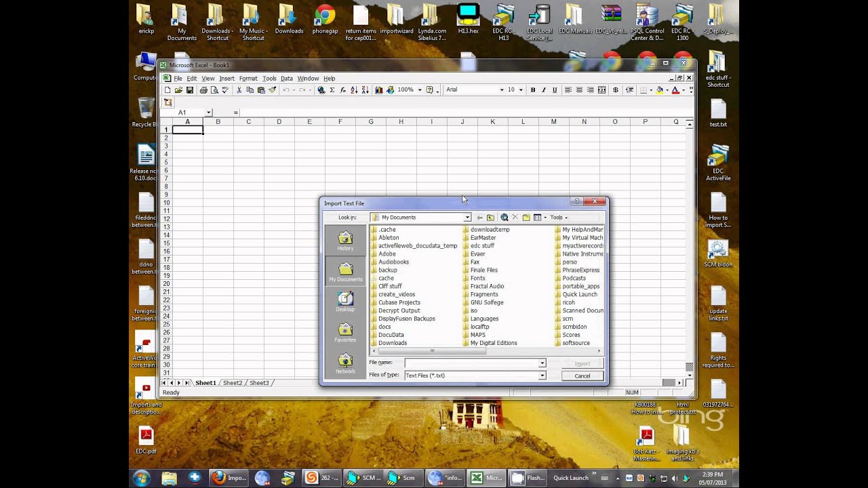Image resolution: width=868 pixels, height=488 pixels.
Task: Open the File menu in Excel
Action: [x=178, y=79]
